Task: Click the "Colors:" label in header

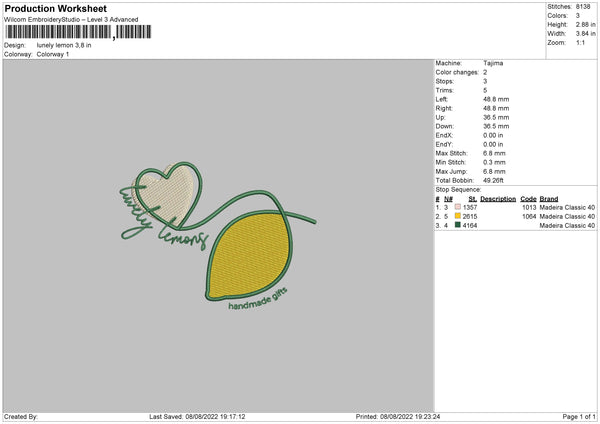Action: (x=557, y=16)
